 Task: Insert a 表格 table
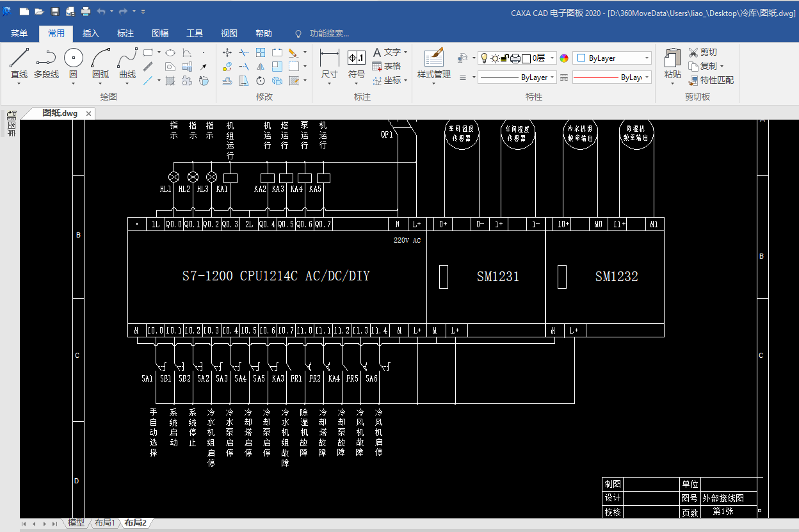[387, 66]
